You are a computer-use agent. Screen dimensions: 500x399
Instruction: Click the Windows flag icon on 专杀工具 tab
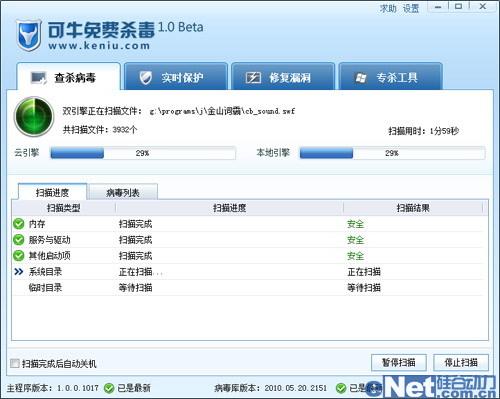(x=361, y=78)
